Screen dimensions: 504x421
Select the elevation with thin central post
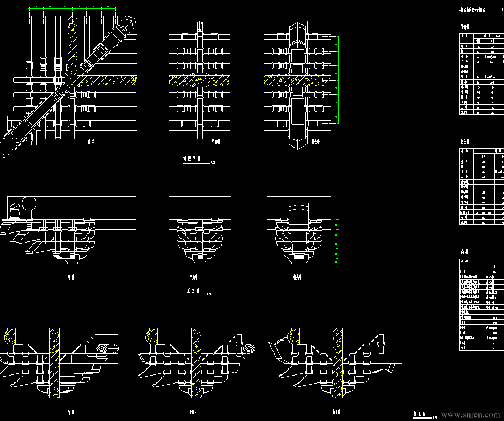coord(200,230)
